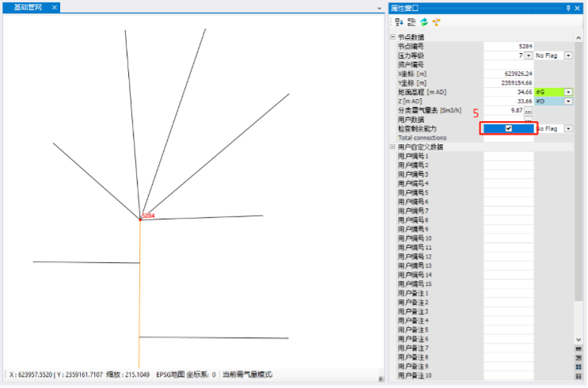Collapse the 节点数据 section

click(393, 37)
